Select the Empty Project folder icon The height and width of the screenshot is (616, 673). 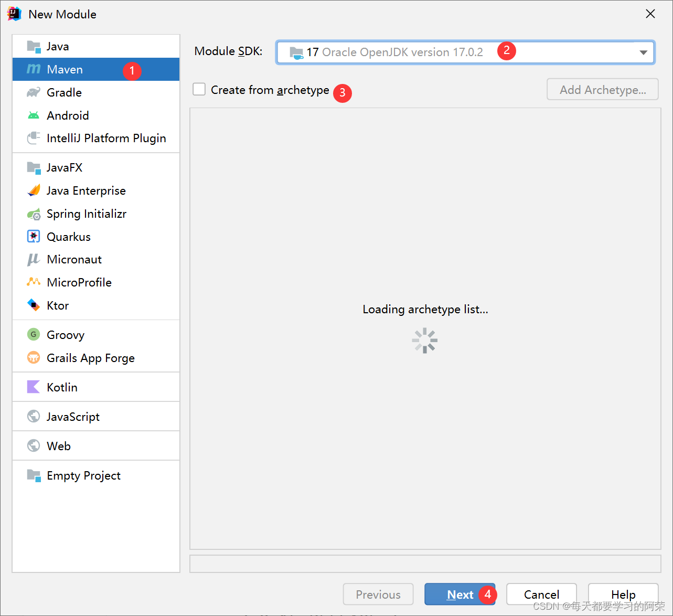(34, 476)
